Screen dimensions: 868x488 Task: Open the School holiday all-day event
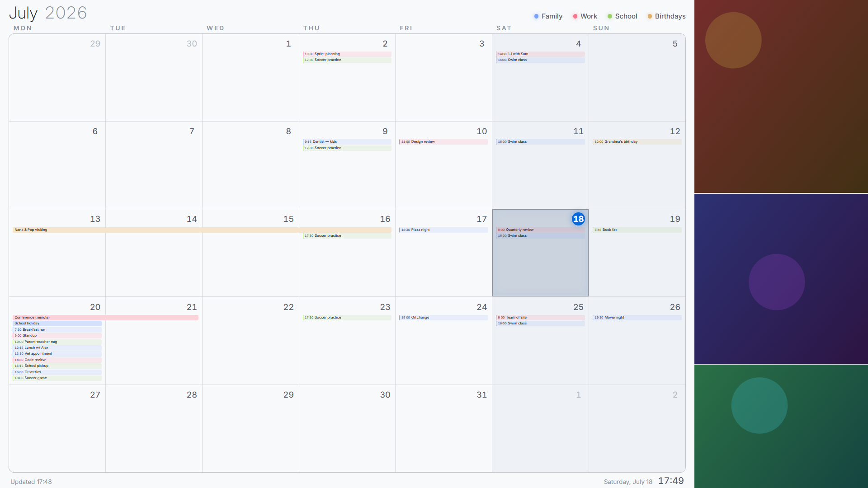coord(57,324)
